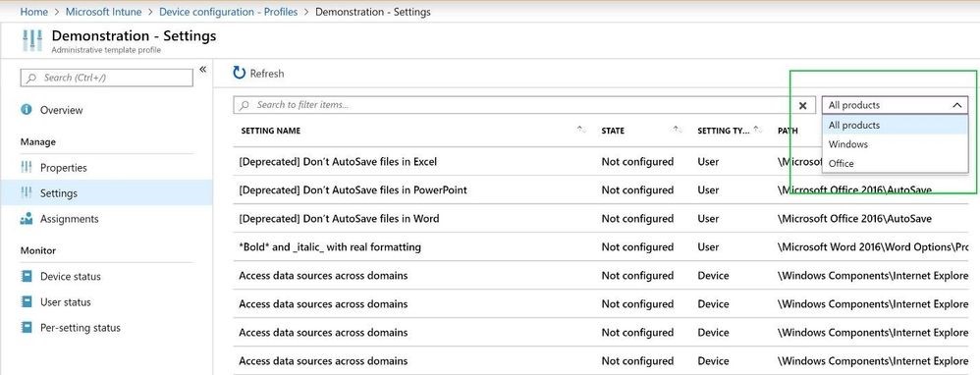
Task: Clear the filter with the X icon
Action: 803,106
